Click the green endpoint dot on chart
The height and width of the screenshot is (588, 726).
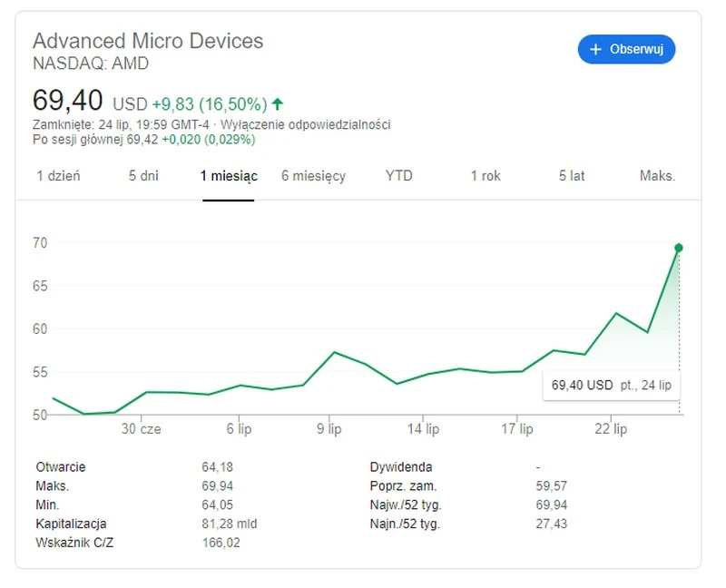(x=678, y=248)
